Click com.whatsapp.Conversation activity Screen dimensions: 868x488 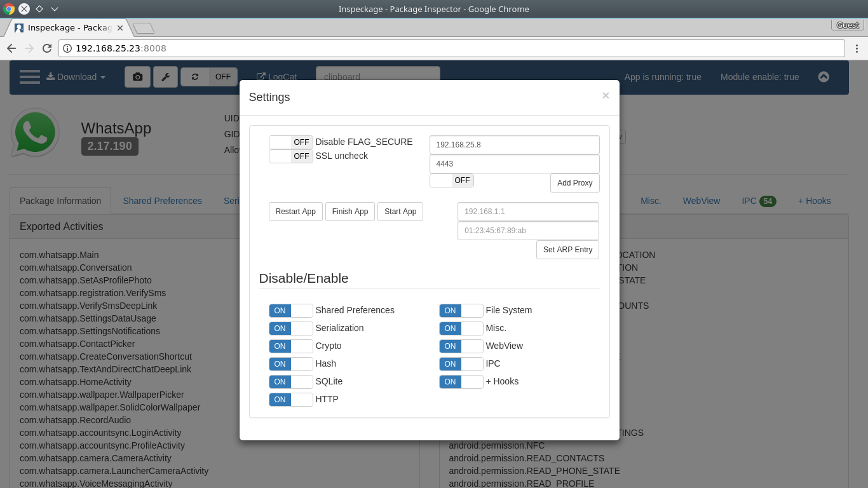click(76, 268)
